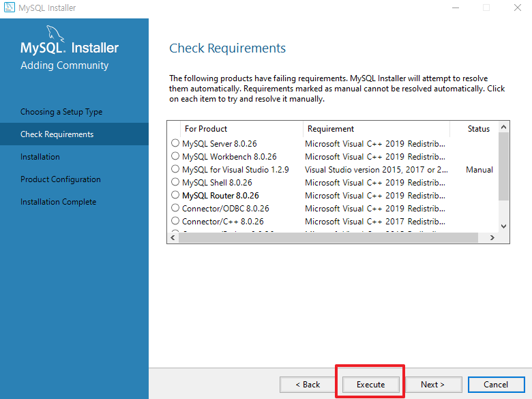
Task: Click the list's scroll up arrow
Action: (503, 127)
